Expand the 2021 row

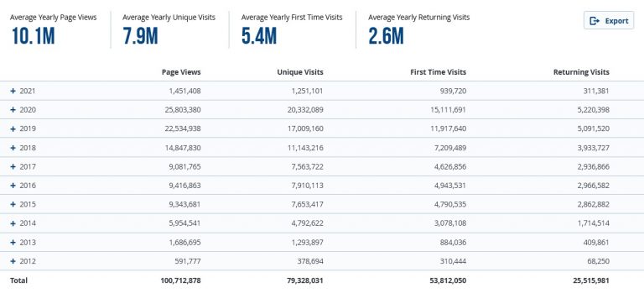[x=13, y=91]
